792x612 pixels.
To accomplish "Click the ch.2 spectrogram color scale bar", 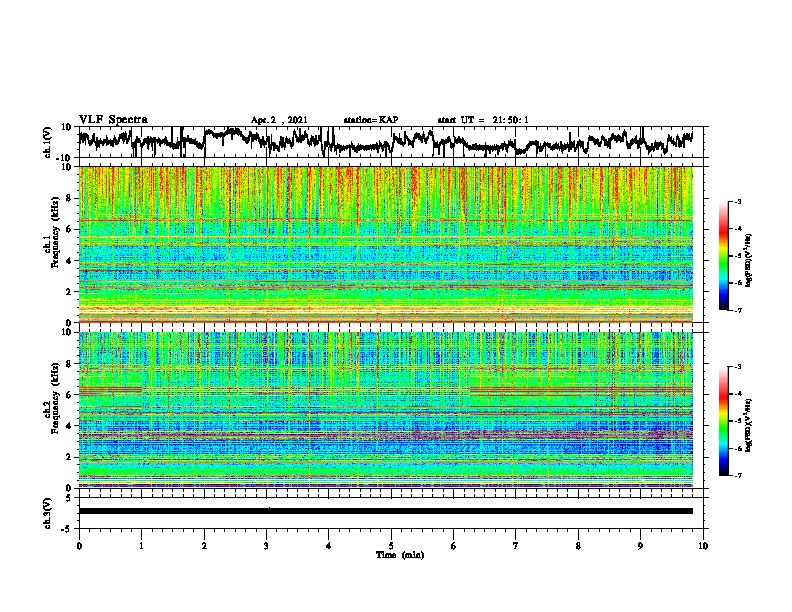I will click(x=723, y=421).
